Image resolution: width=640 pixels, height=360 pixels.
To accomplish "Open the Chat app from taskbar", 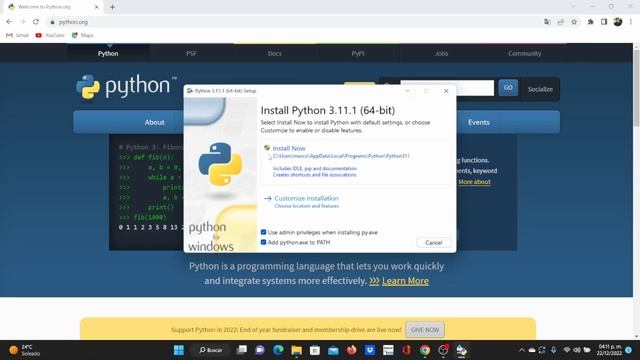I will coord(260,350).
